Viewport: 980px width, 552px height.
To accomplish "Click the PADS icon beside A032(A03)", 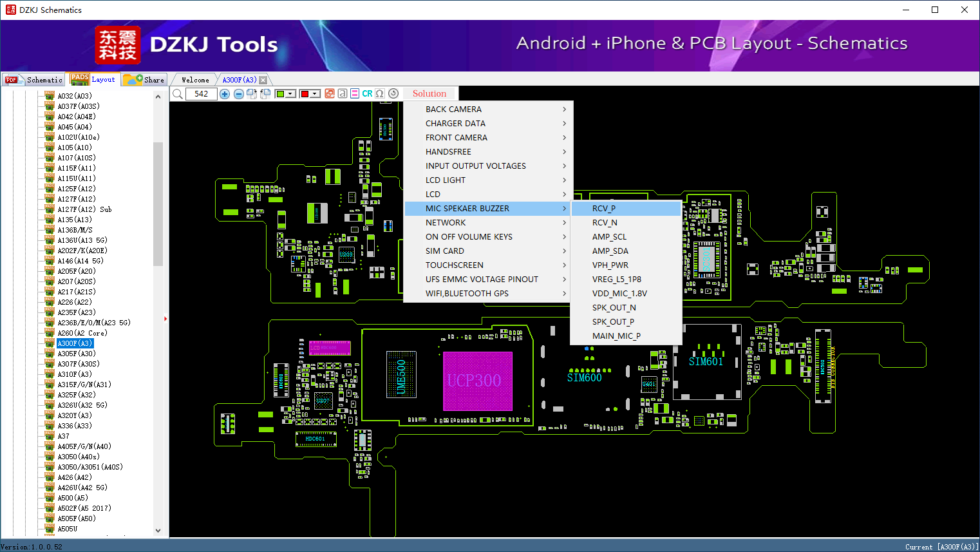I will [50, 96].
